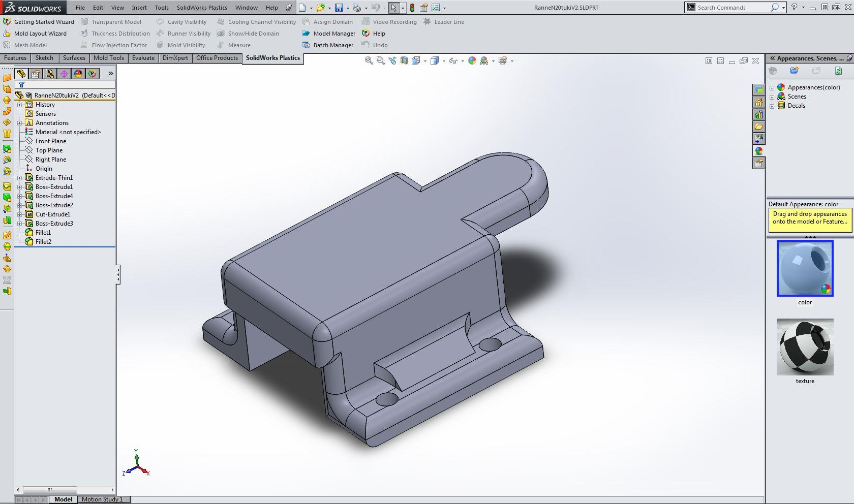Open the Design Library icon in task pane

[x=758, y=114]
